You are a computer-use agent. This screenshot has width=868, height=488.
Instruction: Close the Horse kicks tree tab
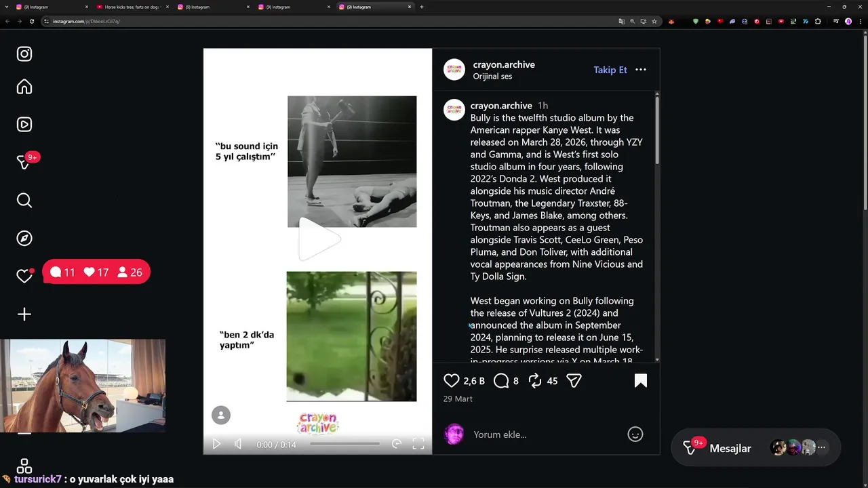coord(167,7)
